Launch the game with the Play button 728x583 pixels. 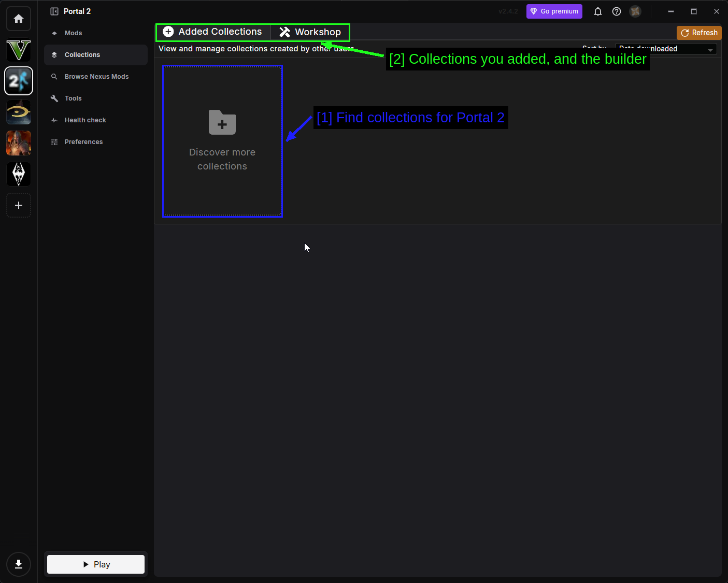(96, 564)
